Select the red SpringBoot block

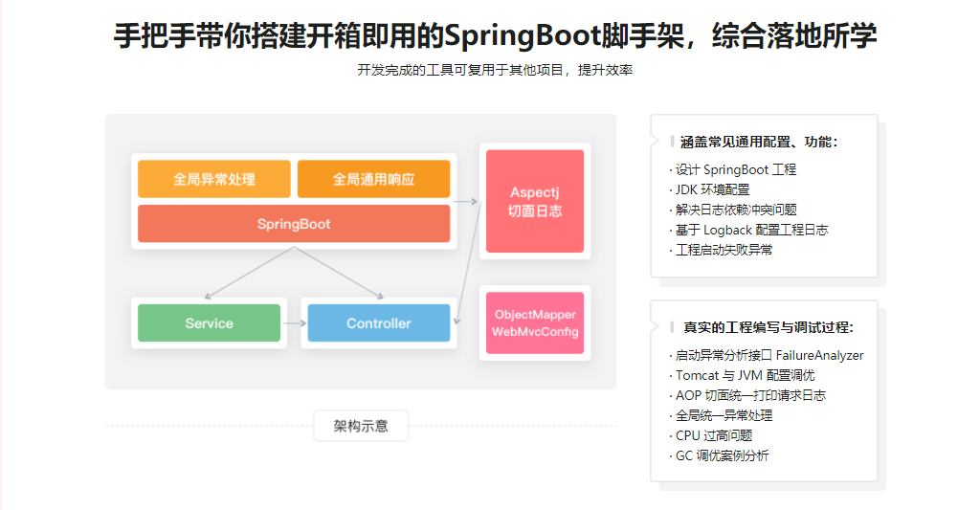[294, 224]
